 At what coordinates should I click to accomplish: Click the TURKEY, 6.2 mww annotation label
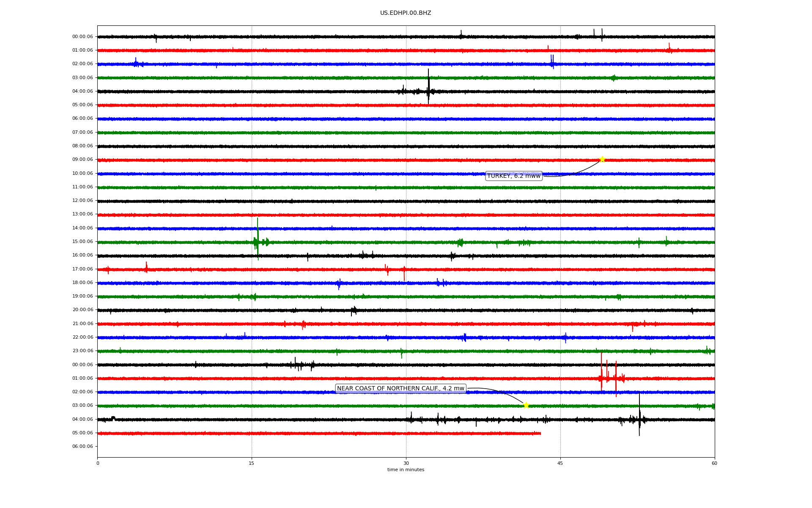pos(514,176)
